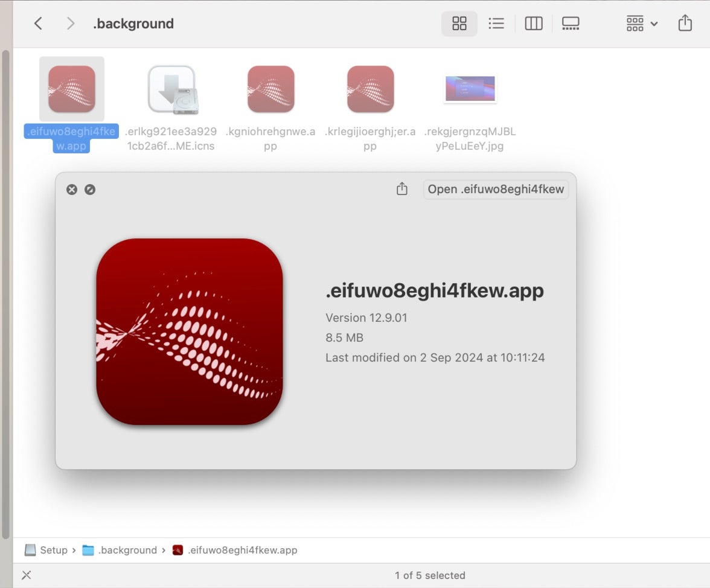This screenshot has width=710, height=588.
Task: Close the Quick Look preview panel
Action: [x=72, y=190]
